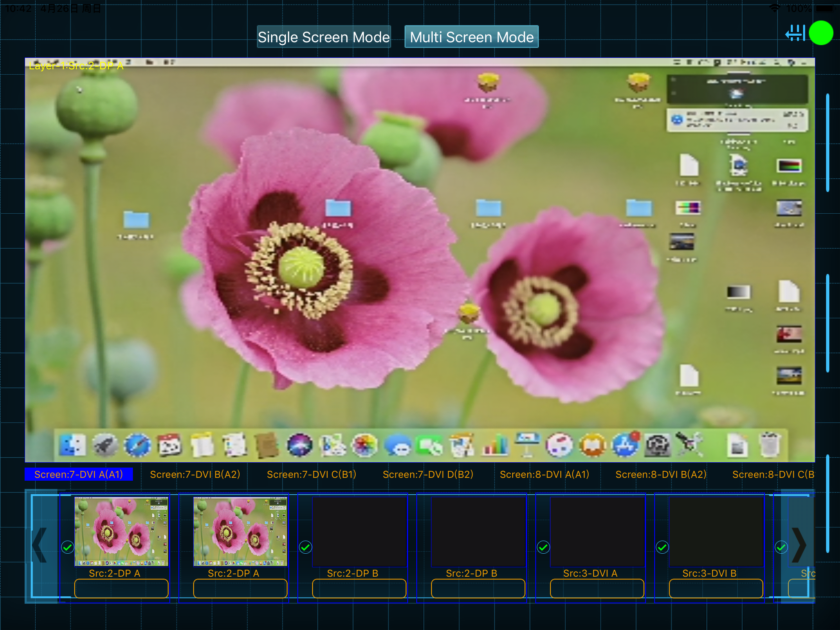Switch to Single Screen Mode
This screenshot has height=630, width=840.
324,37
